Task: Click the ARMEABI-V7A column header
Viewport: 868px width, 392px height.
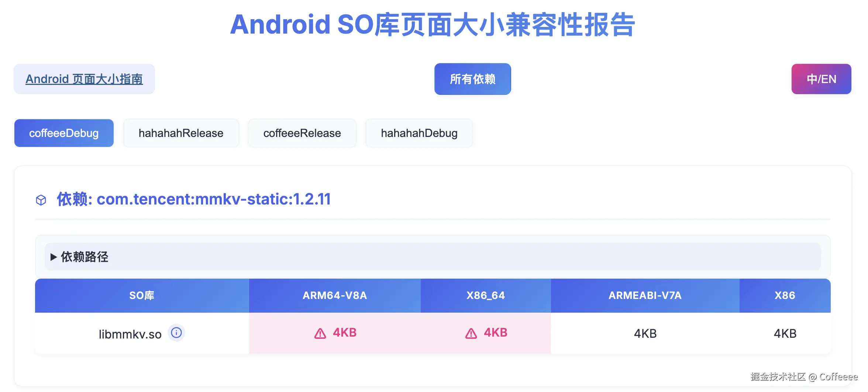Action: 645,295
